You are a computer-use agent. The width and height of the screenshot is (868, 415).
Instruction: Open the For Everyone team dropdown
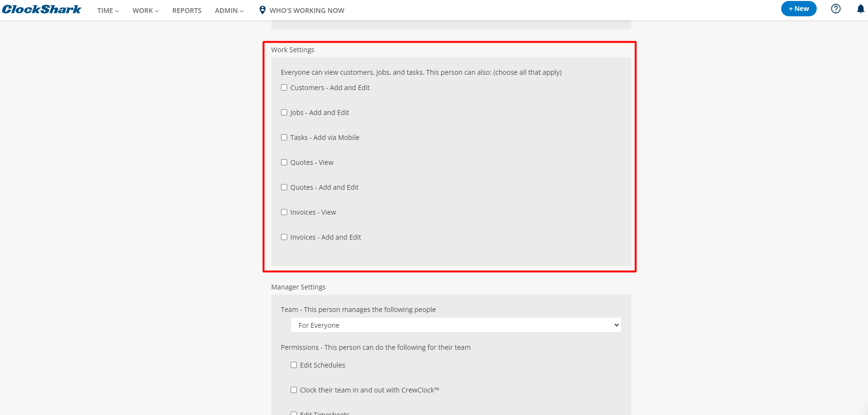point(456,325)
